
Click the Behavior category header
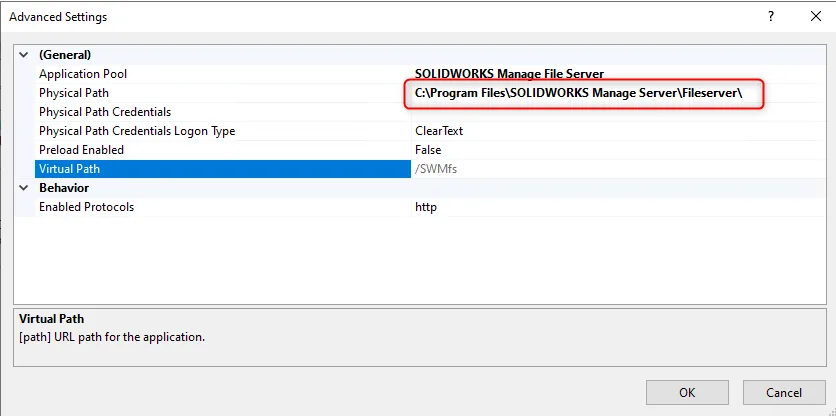click(x=64, y=188)
